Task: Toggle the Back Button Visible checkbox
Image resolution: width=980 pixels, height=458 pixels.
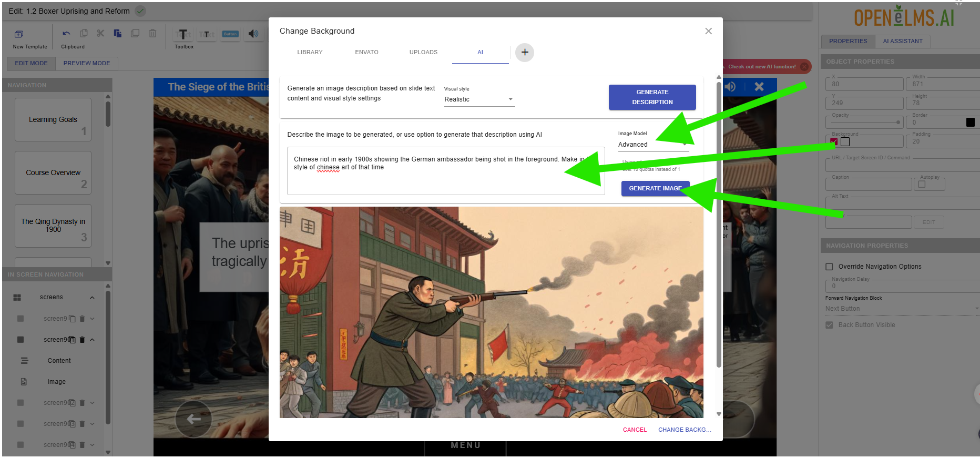Action: pyautogui.click(x=829, y=325)
